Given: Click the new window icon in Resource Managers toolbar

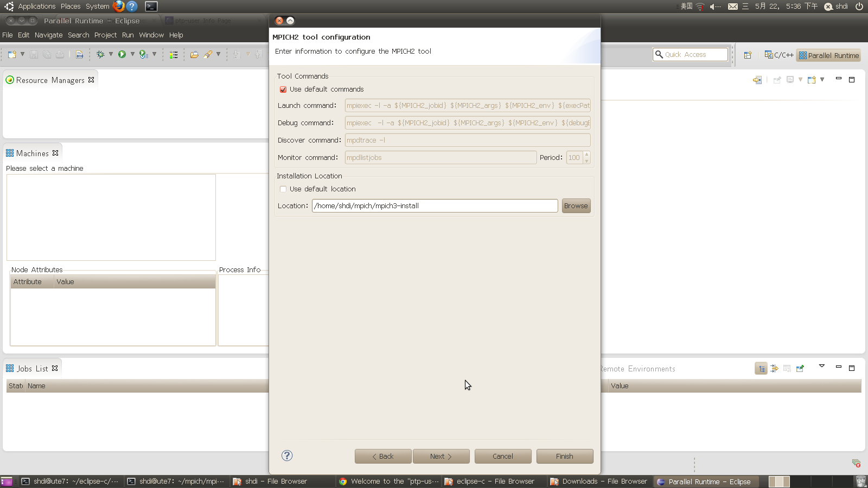Looking at the screenshot, I should [x=812, y=80].
